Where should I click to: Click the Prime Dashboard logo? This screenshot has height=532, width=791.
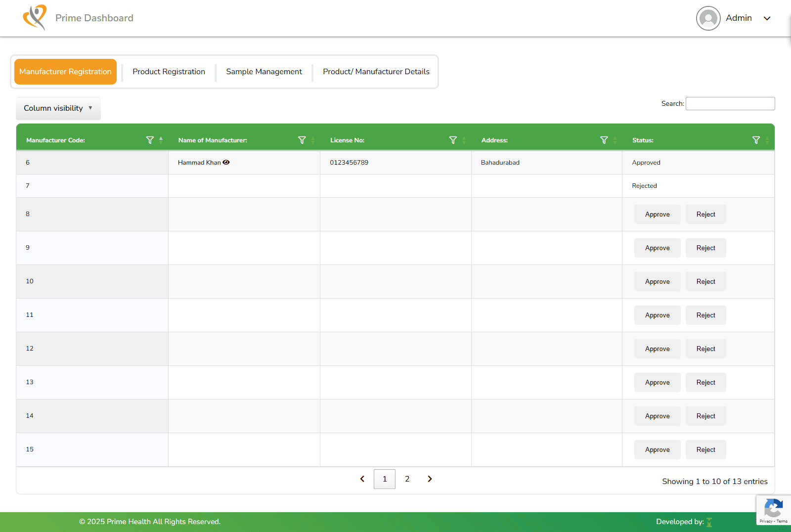tap(35, 17)
